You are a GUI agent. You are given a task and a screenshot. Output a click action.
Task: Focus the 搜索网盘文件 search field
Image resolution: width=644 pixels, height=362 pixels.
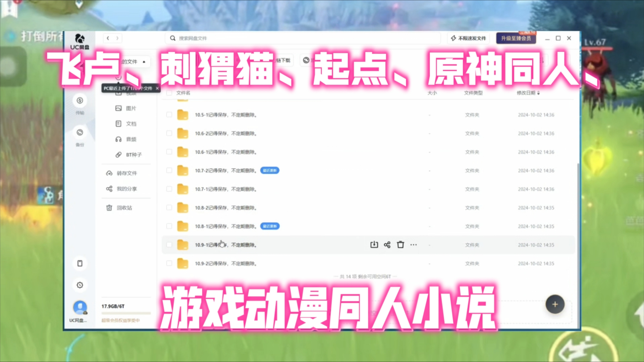coord(303,38)
